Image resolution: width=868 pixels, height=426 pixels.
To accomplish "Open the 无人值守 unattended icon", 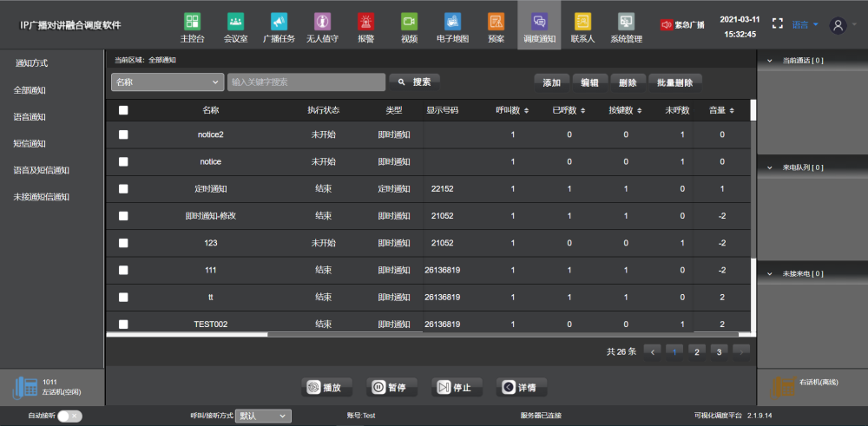I will [x=322, y=22].
